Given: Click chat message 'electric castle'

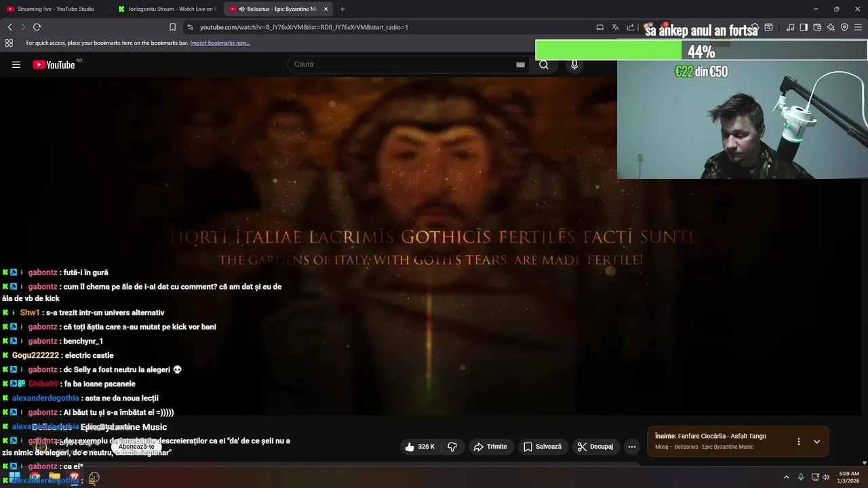Looking at the screenshot, I should (x=89, y=355).
